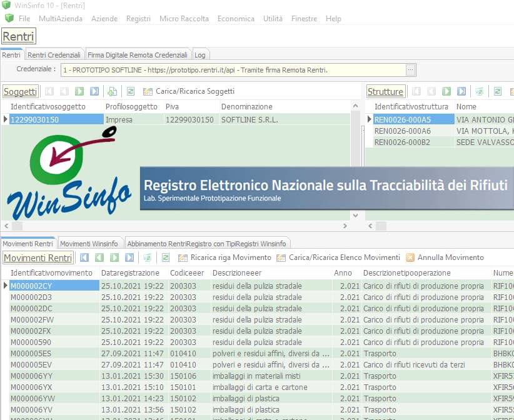The image size is (514, 420).
Task: Go to previous record in Movimenti Rentri toolbar
Action: pos(99,257)
